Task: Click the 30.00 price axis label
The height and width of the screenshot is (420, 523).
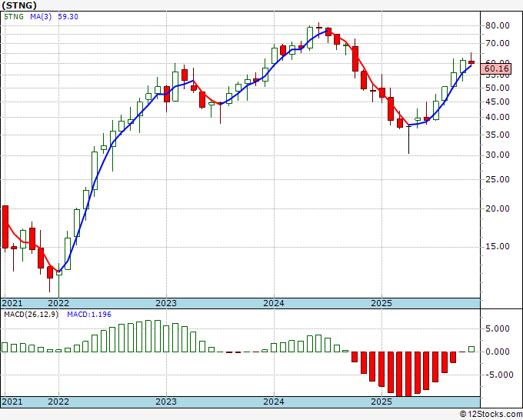Action: (x=498, y=155)
